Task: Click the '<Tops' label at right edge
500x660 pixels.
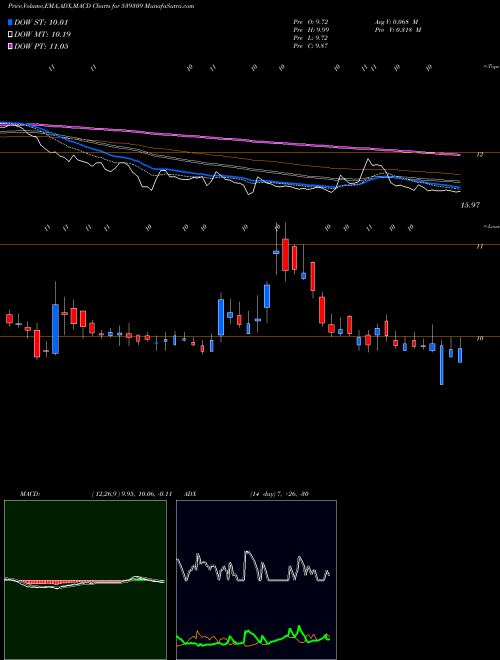Action: [x=491, y=67]
